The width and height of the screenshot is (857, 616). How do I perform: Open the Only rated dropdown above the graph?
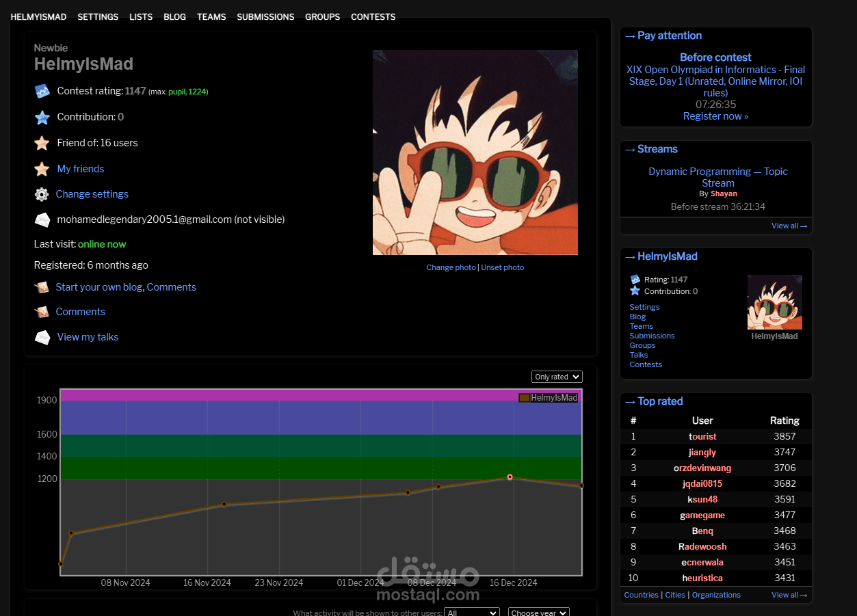click(557, 377)
